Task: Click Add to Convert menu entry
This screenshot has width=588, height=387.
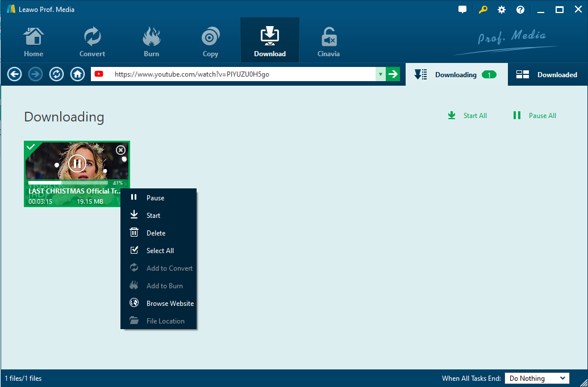Action: coord(159,268)
